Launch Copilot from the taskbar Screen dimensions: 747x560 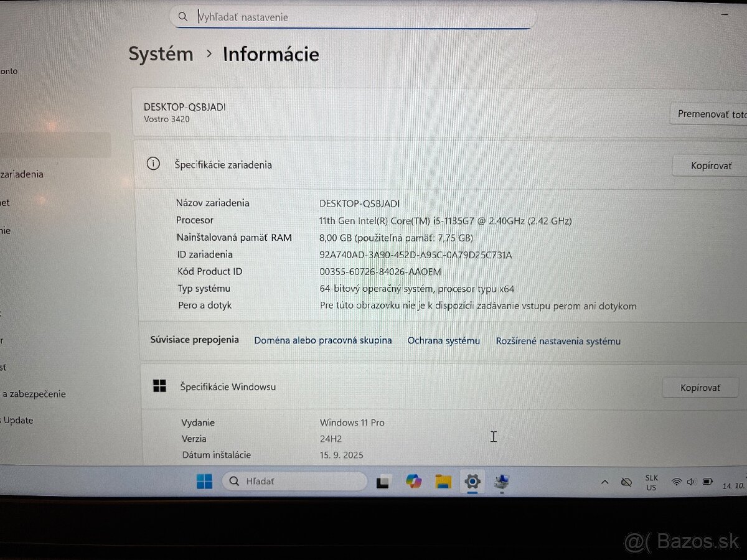(413, 481)
